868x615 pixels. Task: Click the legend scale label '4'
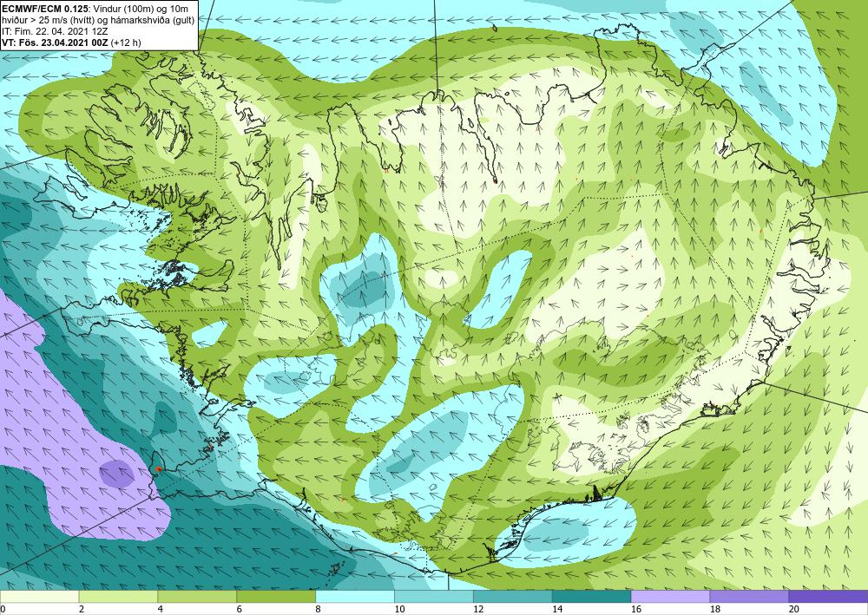tap(160, 609)
